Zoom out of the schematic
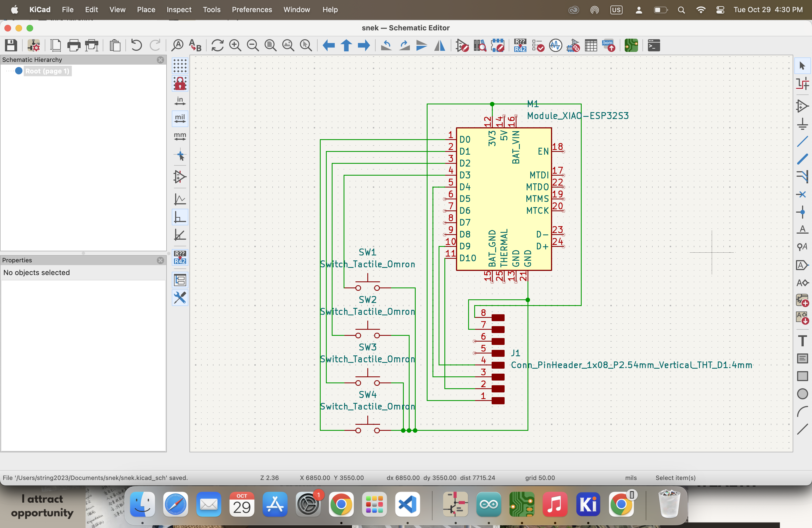 coord(253,45)
